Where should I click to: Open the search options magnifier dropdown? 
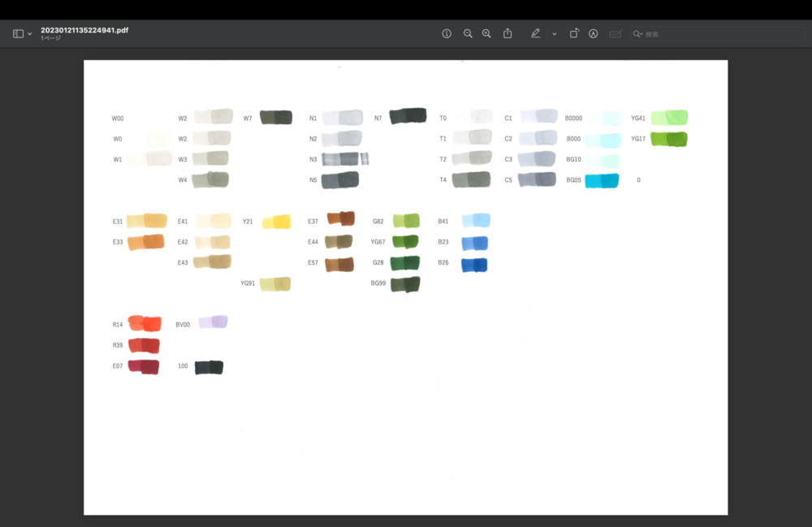[x=637, y=34]
